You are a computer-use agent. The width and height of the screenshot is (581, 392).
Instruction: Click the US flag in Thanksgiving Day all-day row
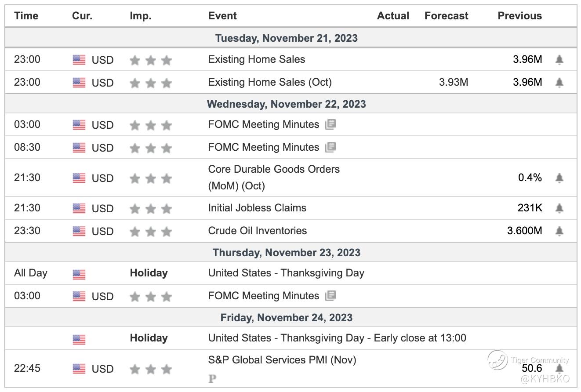[x=79, y=274]
